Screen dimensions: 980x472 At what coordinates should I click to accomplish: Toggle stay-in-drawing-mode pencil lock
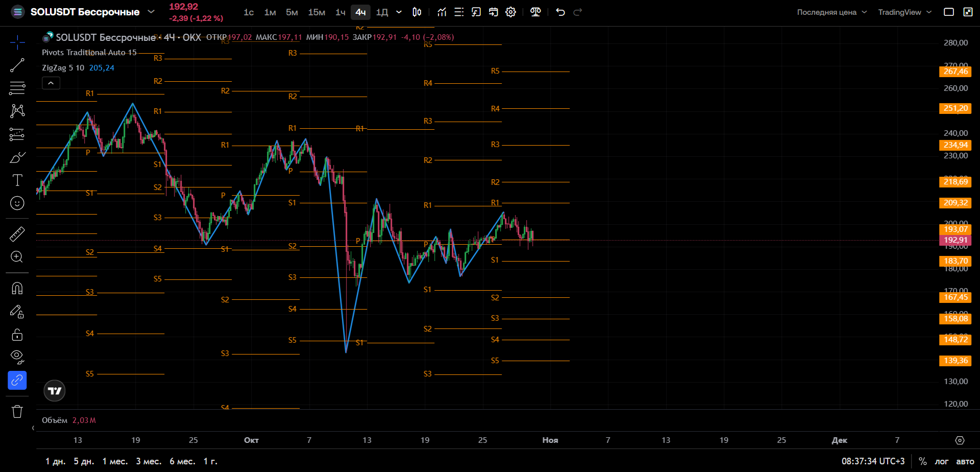(17, 312)
